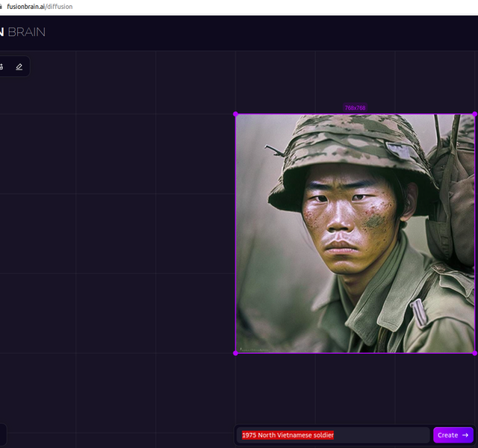Screen dimensions: 478x448
Task: Grab the bottom-left corner handle of the image frame
Action: 236,353
